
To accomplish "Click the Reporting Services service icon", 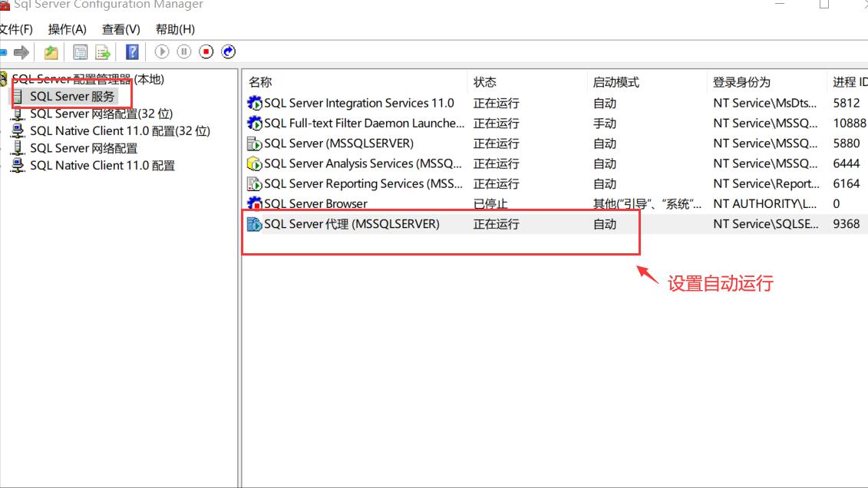I will (254, 183).
